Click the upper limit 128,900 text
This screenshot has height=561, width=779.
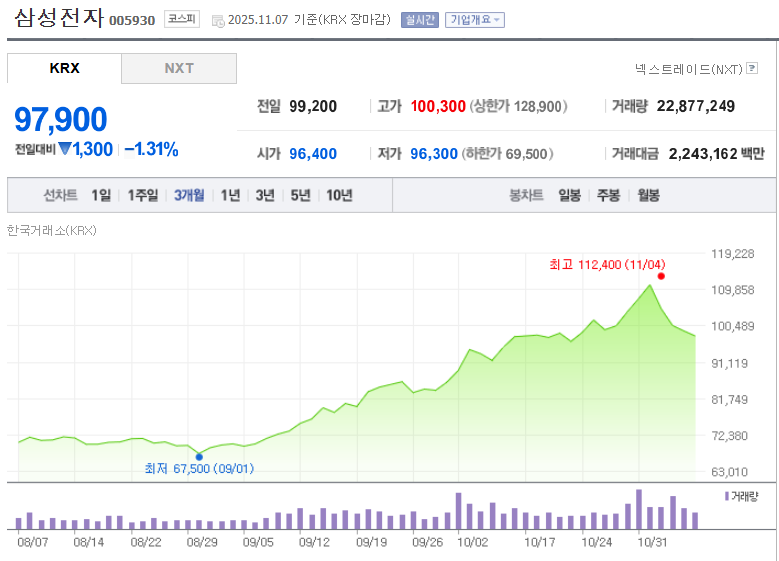pos(519,106)
